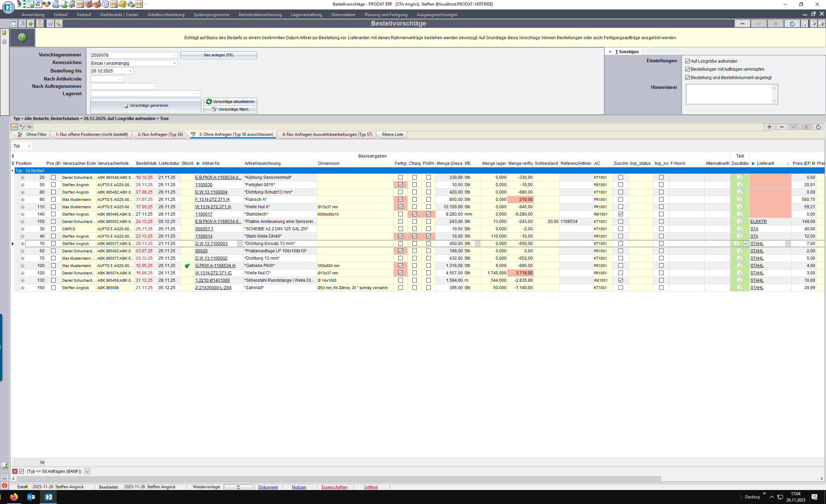Click the blue refresh icon in header bar
The width and height of the screenshot is (826, 504).
[x=792, y=23]
